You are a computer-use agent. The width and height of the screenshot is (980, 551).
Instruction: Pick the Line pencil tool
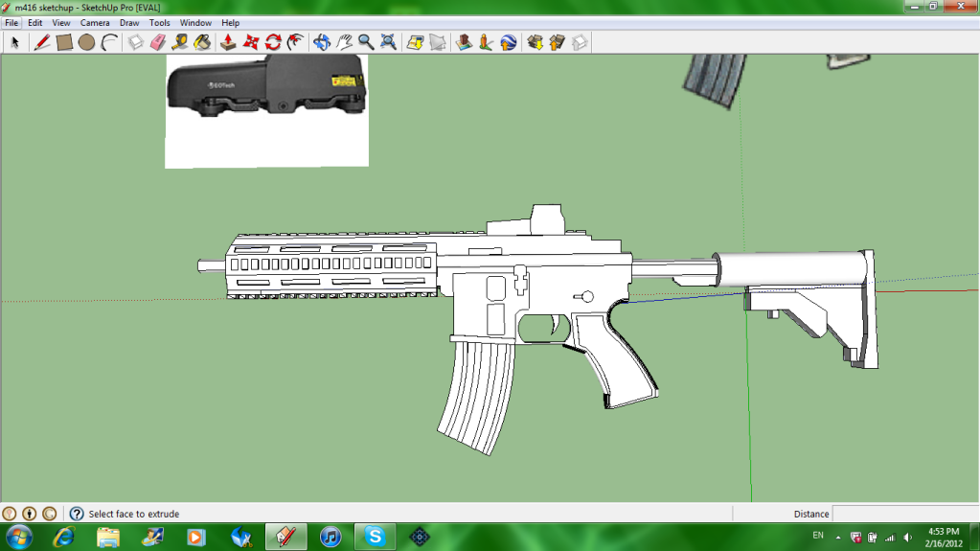42,42
